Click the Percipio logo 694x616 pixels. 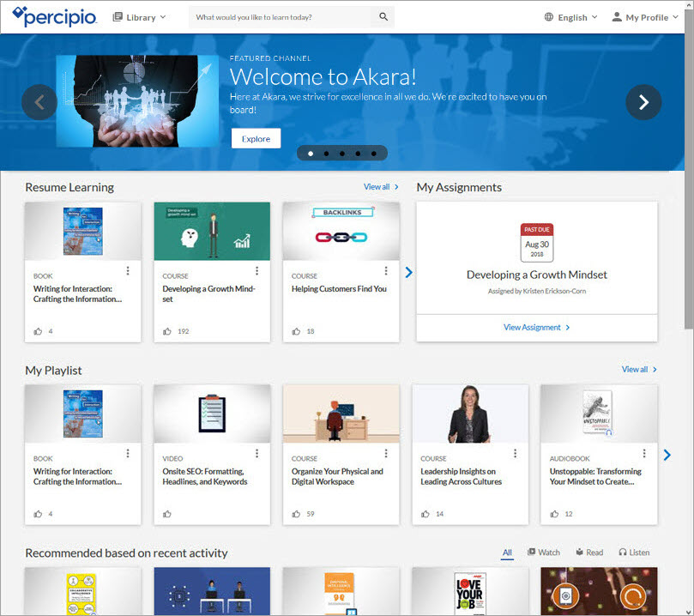54,17
